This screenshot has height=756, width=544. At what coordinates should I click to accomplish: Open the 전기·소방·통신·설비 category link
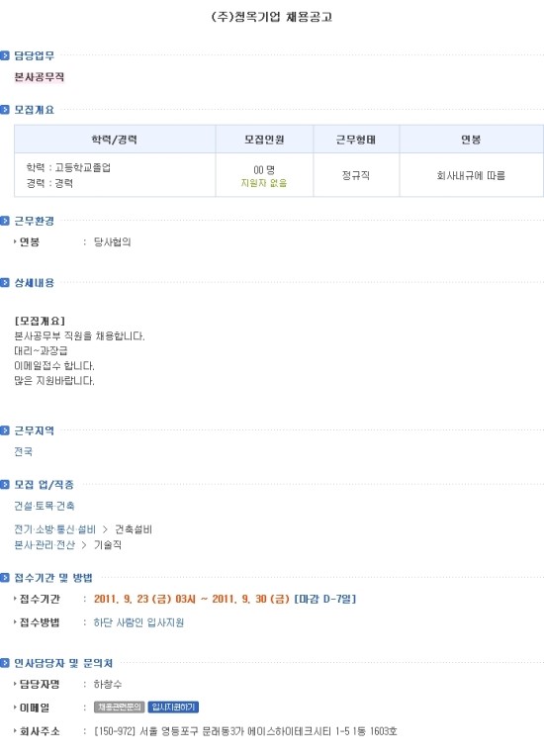coord(55,529)
